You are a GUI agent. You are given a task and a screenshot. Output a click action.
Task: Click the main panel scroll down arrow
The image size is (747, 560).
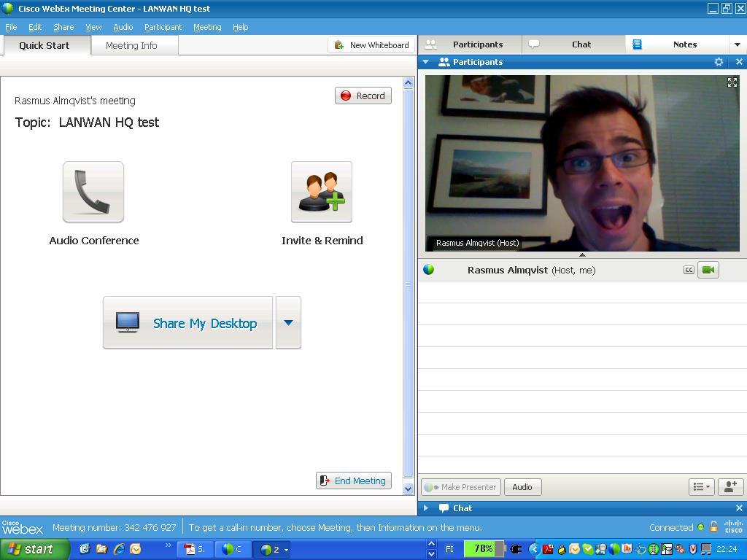(409, 489)
